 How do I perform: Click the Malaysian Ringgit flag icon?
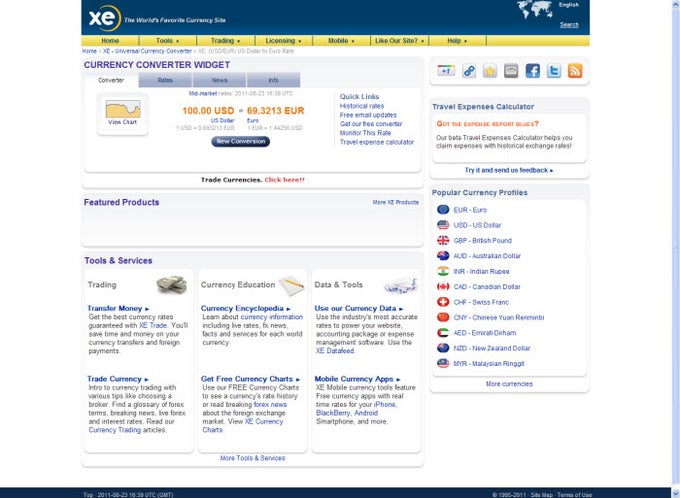tap(443, 363)
